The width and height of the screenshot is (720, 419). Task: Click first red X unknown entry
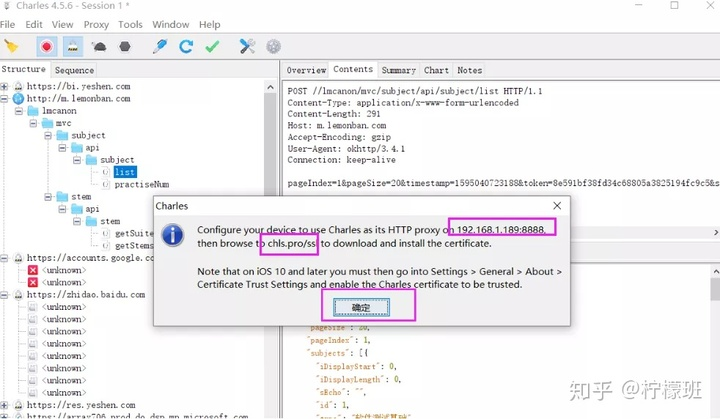pyautogui.click(x=33, y=270)
